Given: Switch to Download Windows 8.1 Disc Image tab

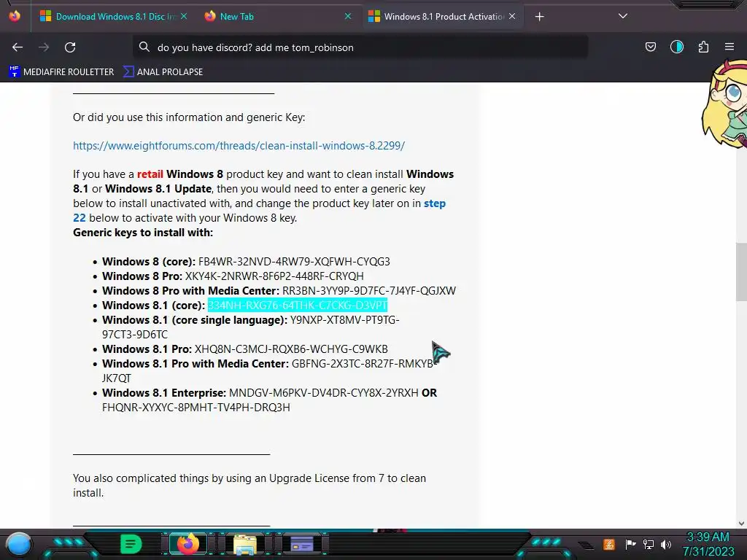Looking at the screenshot, I should (x=115, y=16).
